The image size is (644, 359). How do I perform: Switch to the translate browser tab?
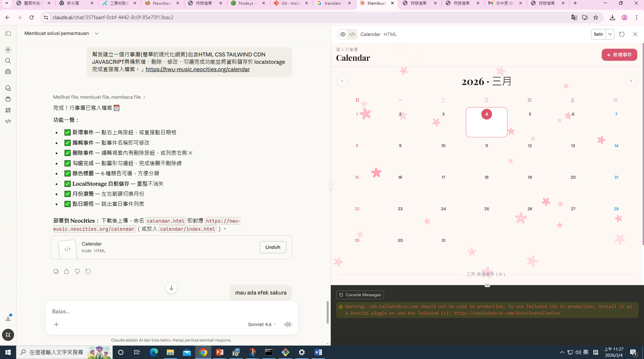[x=332, y=3]
